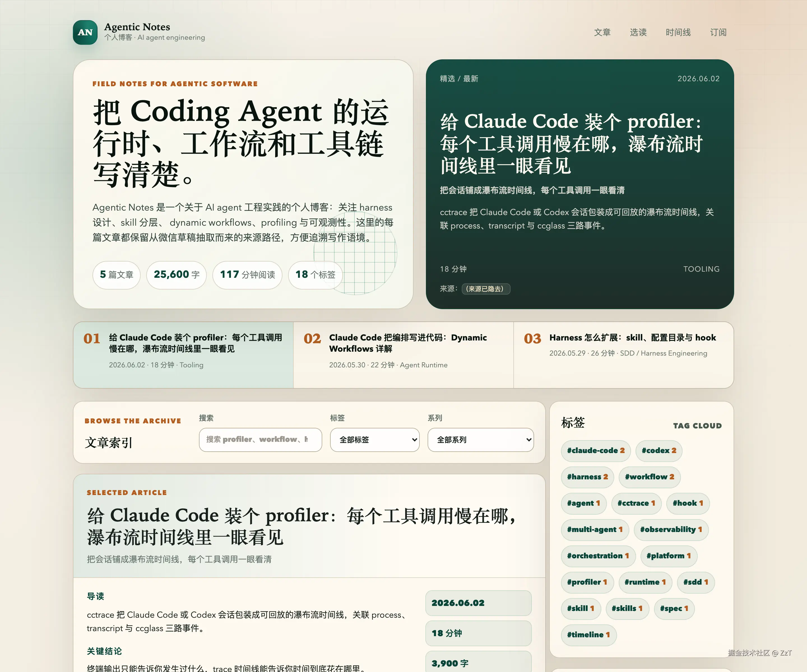Open the 时间线 nav item
This screenshot has height=672, width=807.
click(678, 32)
